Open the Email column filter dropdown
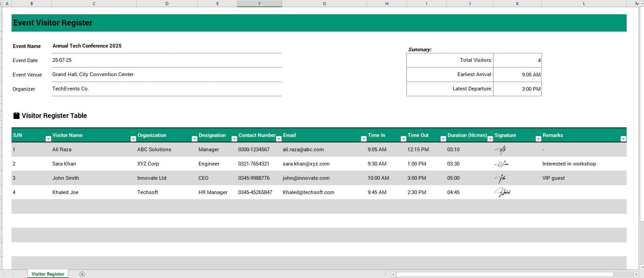Image resolution: width=644 pixels, height=278 pixels. (x=364, y=139)
